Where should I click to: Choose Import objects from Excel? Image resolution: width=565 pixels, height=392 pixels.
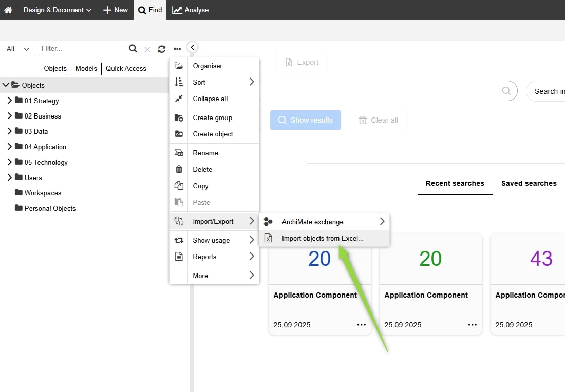322,238
